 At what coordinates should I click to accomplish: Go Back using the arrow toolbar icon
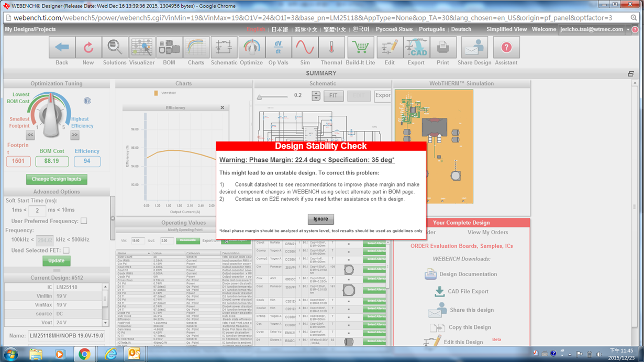pos(62,48)
